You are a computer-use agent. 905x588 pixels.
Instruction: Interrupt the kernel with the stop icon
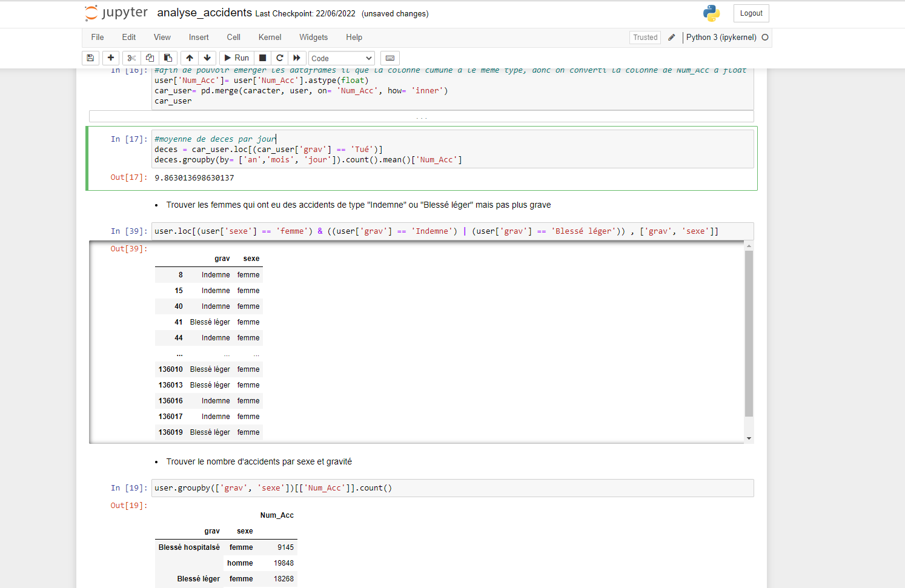pos(262,58)
